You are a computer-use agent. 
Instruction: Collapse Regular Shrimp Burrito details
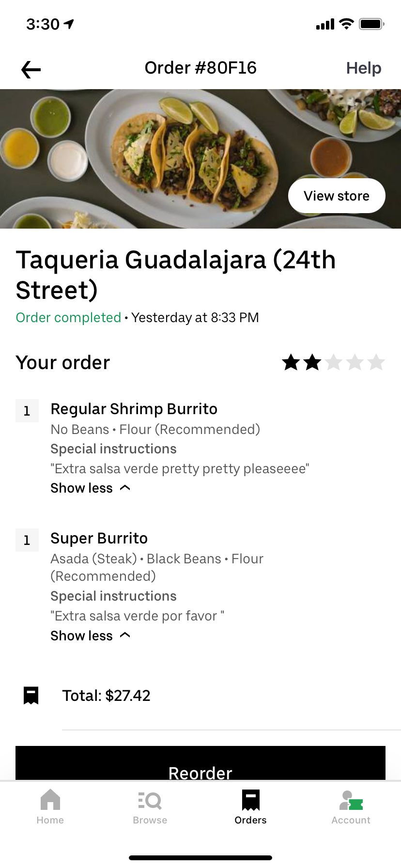pyautogui.click(x=90, y=488)
